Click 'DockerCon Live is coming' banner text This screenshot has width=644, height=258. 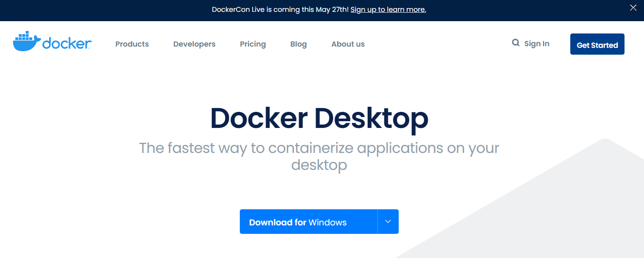(x=280, y=9)
